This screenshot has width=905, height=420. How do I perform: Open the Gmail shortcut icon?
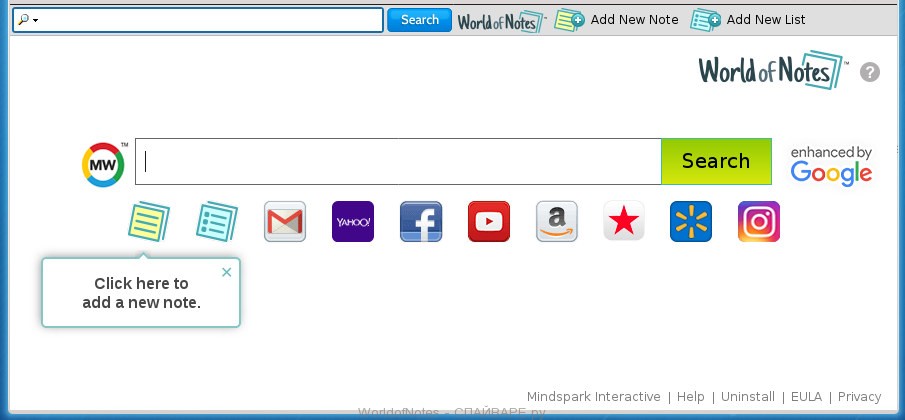(285, 222)
